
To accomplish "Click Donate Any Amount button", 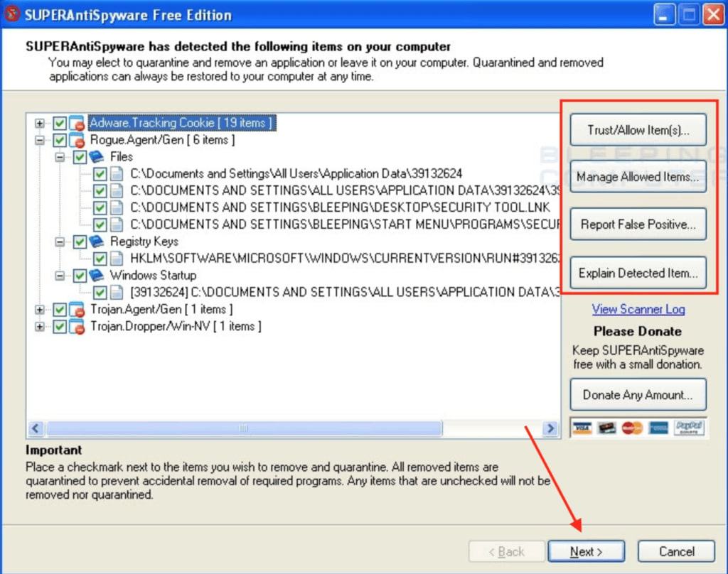I will (638, 395).
